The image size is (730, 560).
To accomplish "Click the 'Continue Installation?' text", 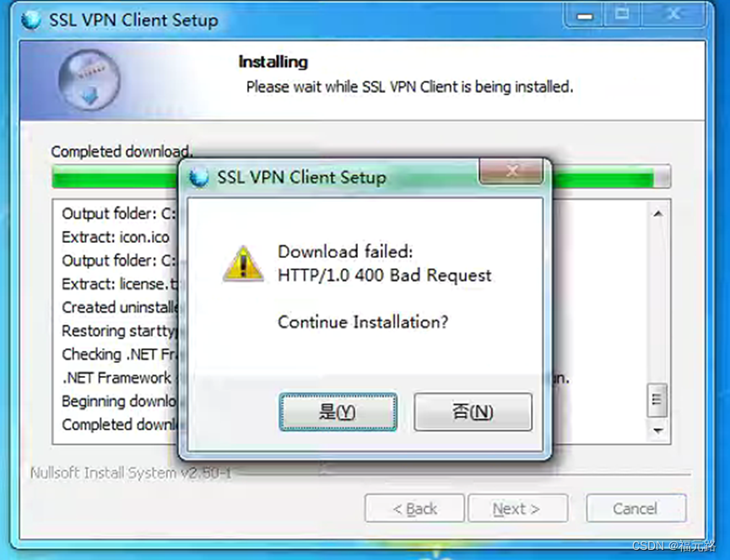I will click(x=363, y=322).
